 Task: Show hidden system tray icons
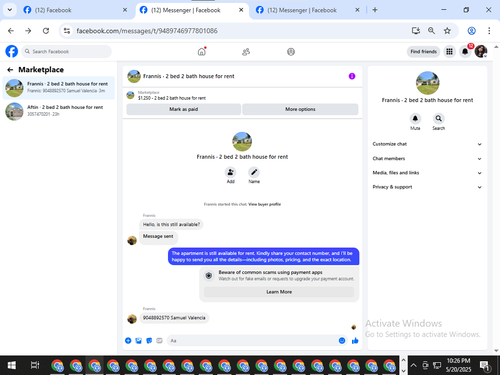[413, 365]
